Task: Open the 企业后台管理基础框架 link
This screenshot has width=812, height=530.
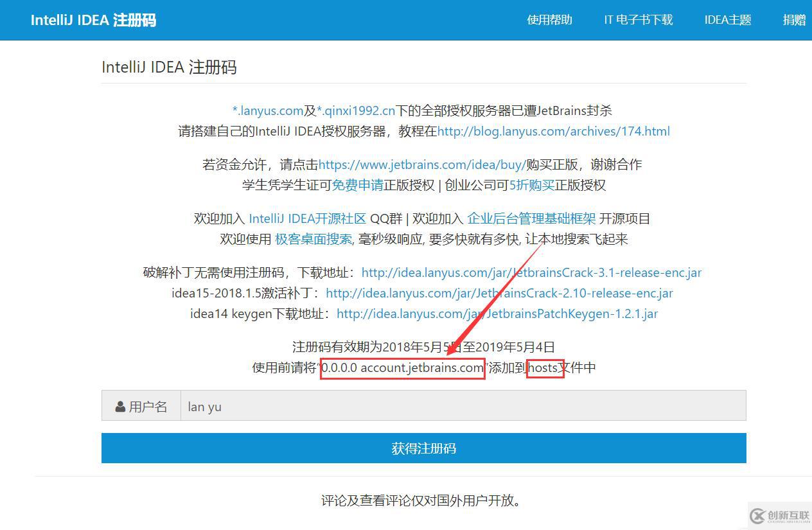Action: coord(531,218)
